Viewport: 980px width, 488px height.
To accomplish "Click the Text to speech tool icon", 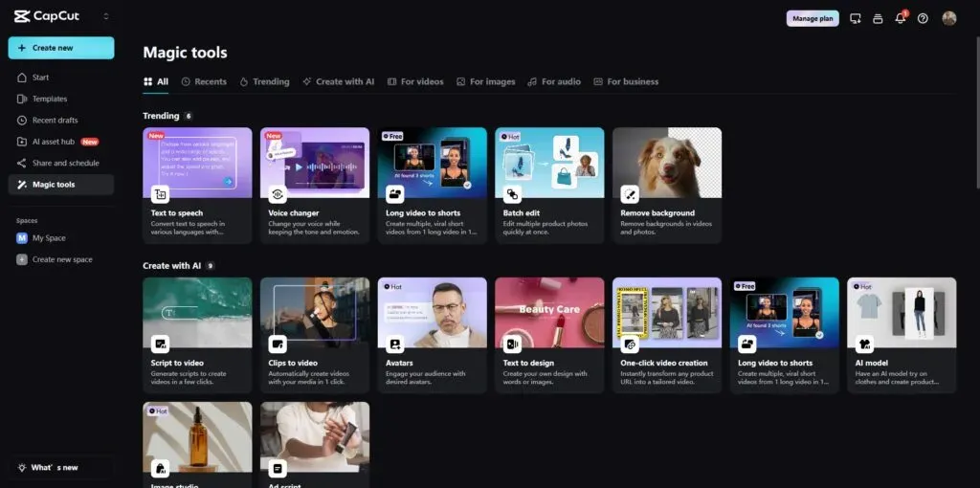I will 160,194.
